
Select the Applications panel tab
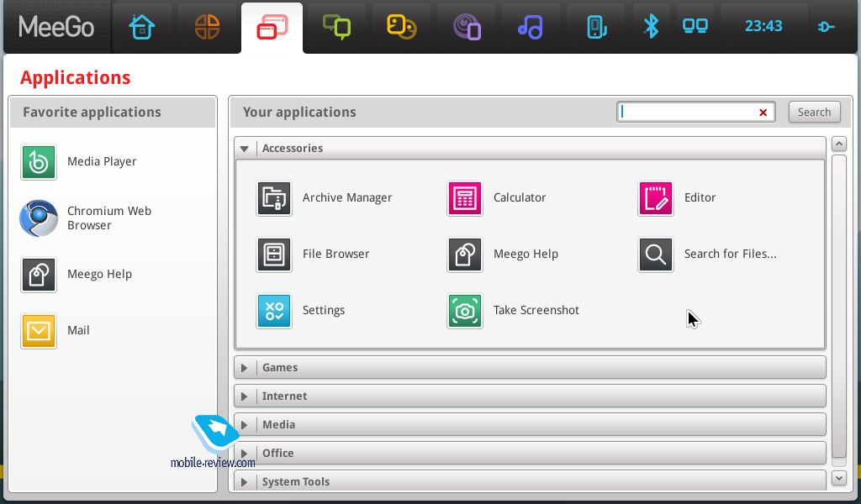(272, 28)
